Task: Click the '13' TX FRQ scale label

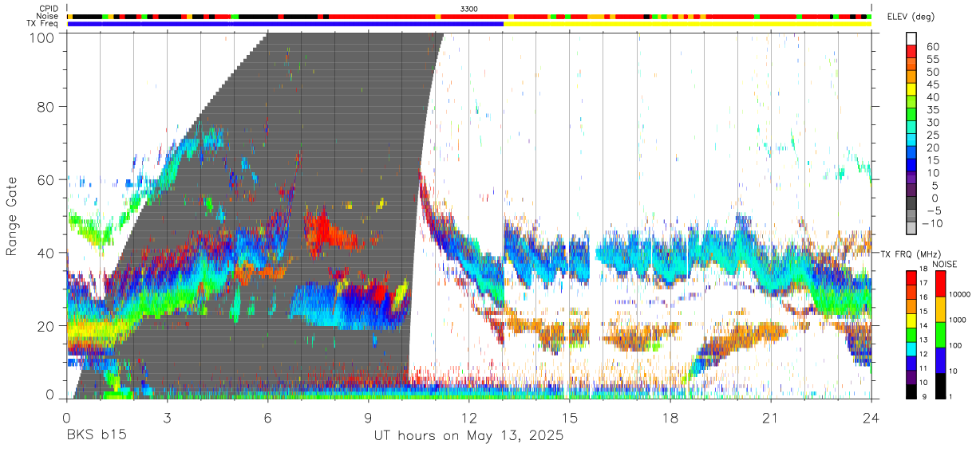Action: click(923, 340)
